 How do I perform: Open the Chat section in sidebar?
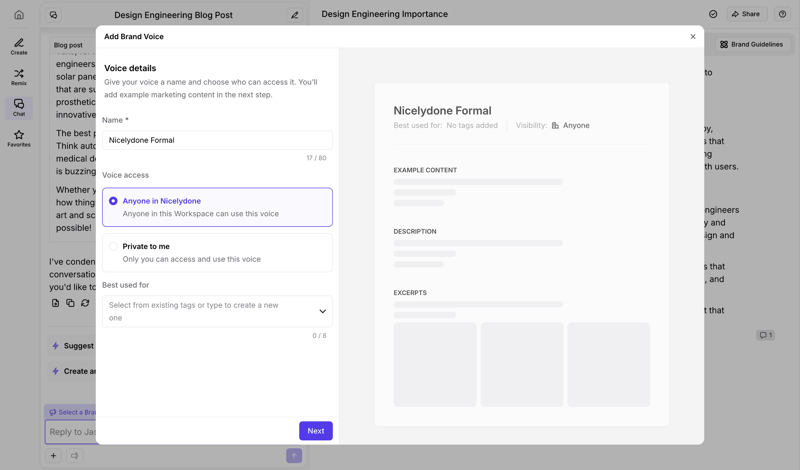19,107
